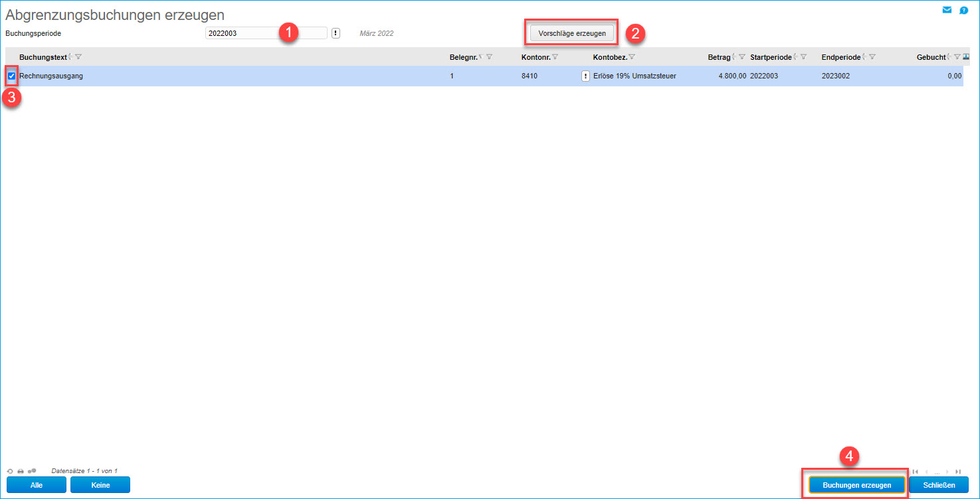Select all rows with Alle button
Viewport: 980px width, 499px height.
[x=37, y=485]
